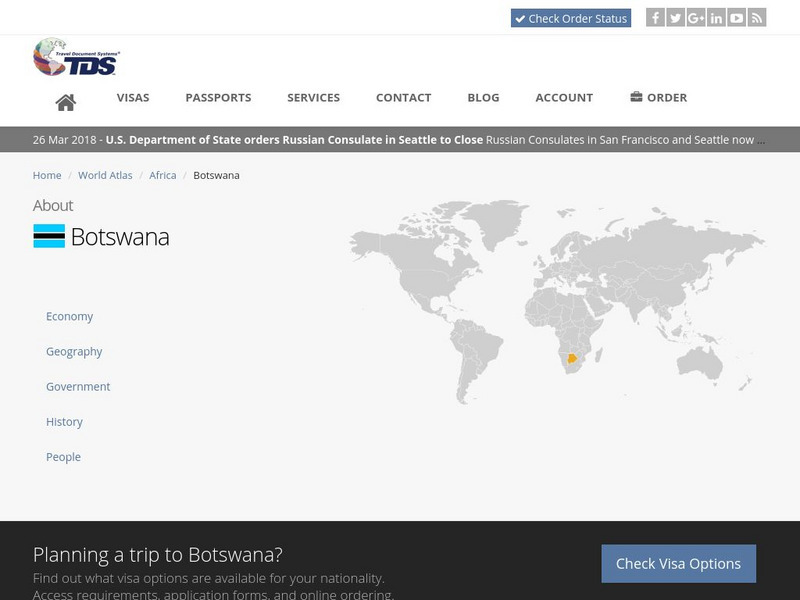
Task: Select Botswana highlighted on the world map
Action: click(571, 358)
